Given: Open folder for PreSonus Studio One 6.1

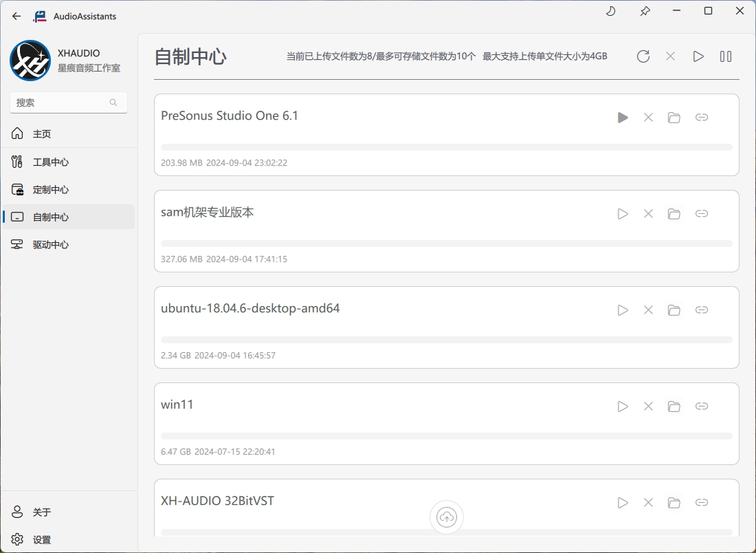Looking at the screenshot, I should (674, 118).
